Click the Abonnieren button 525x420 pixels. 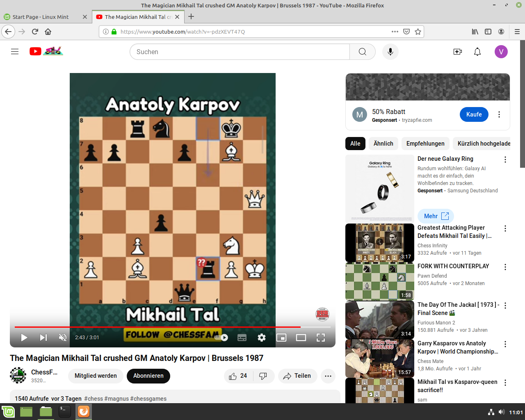coord(148,376)
